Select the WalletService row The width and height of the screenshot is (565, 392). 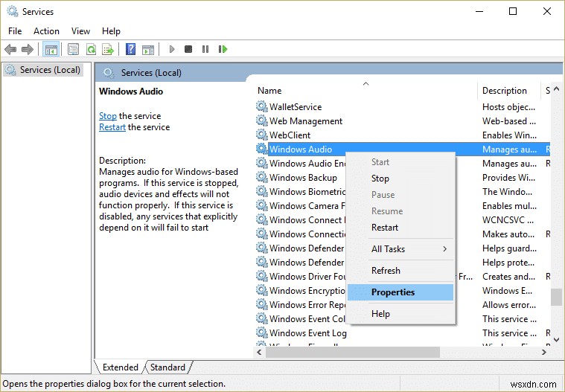403,106
